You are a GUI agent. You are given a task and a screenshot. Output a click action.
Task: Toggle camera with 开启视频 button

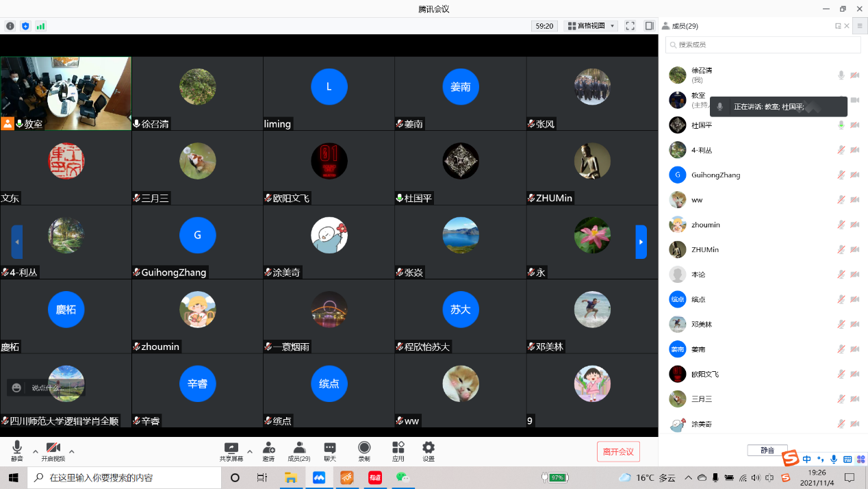click(x=53, y=451)
